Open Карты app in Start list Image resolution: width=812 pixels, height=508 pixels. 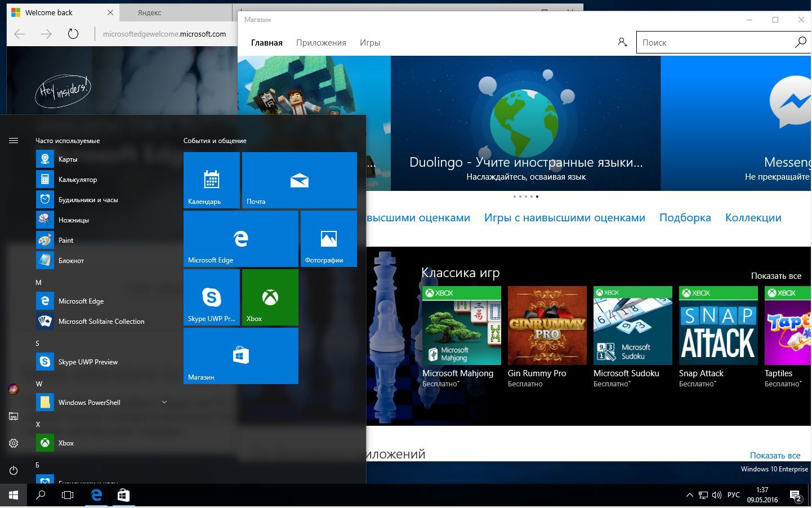[102, 159]
